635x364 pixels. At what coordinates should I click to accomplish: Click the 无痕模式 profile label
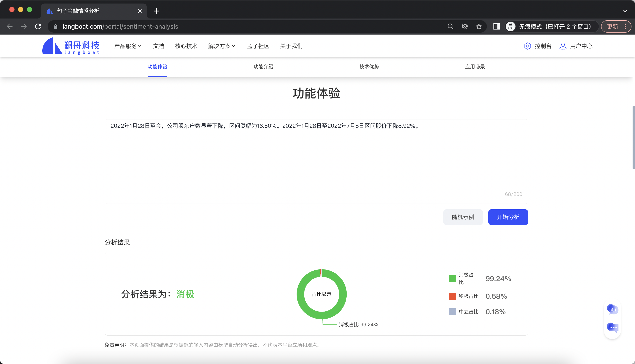(555, 26)
